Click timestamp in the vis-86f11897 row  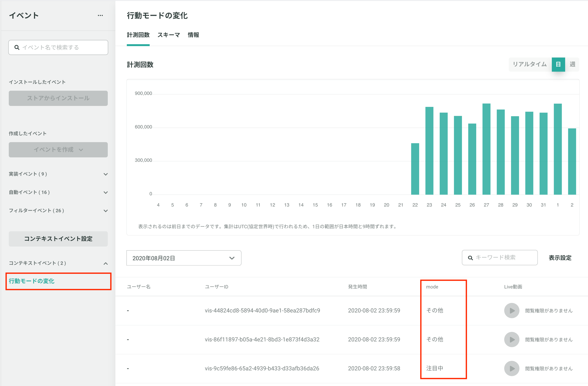pyautogui.click(x=374, y=340)
